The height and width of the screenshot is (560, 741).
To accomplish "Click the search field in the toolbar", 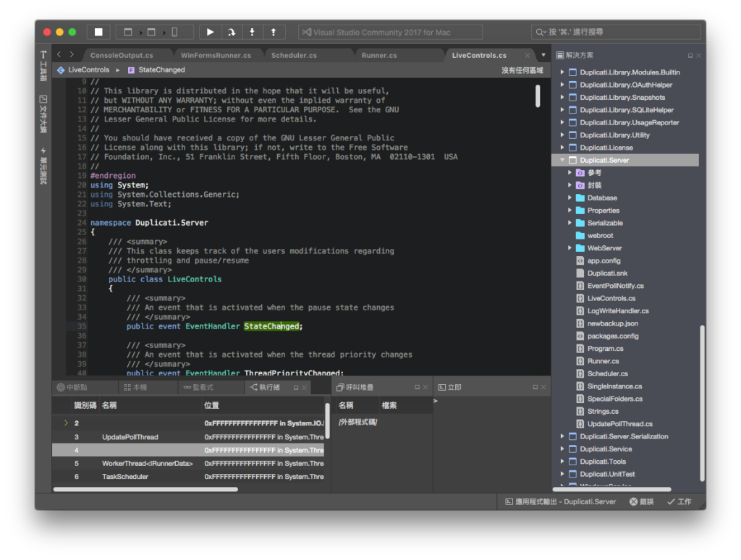I will (x=616, y=32).
